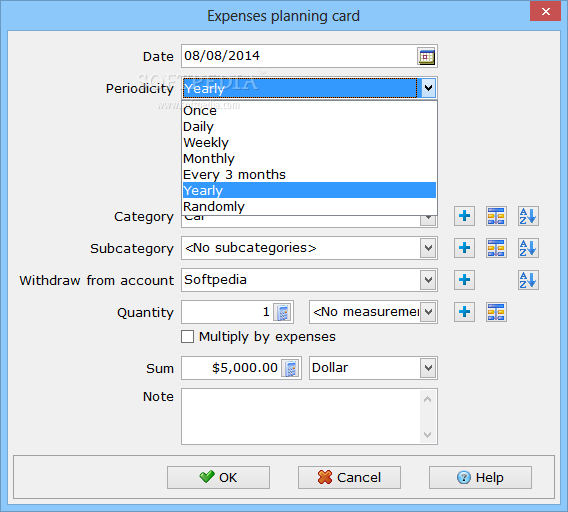
Task: Sort categories alphabetically with A-Z icon
Action: [528, 216]
